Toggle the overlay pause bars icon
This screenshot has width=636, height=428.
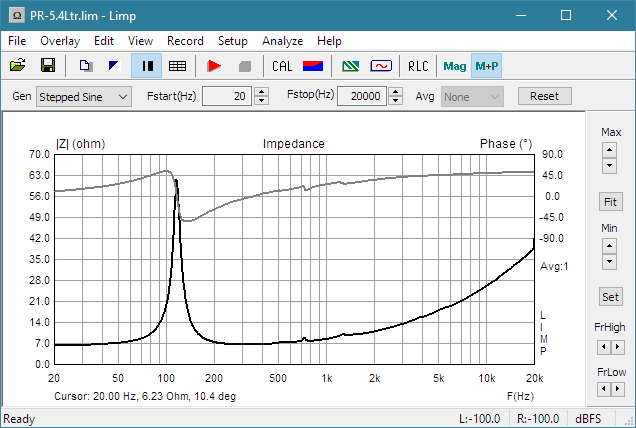(x=146, y=66)
